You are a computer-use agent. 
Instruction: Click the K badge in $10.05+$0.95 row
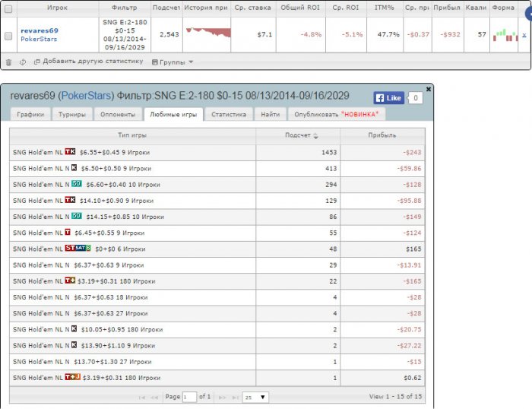(74, 328)
